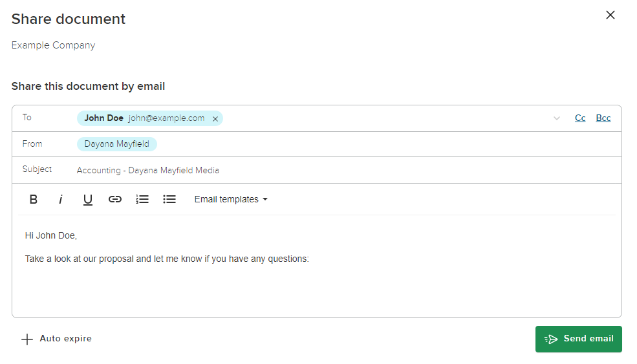Click the Auto expire option
The height and width of the screenshot is (364, 637).
(65, 339)
